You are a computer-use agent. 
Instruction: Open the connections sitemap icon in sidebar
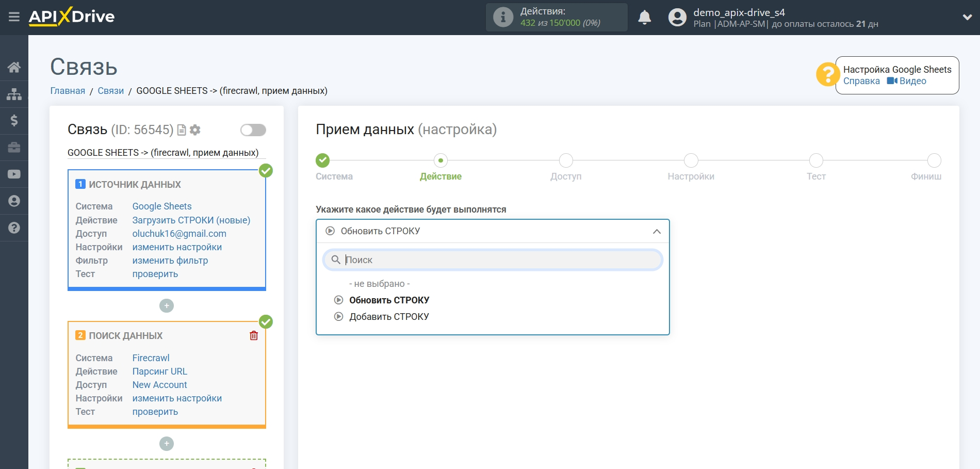point(14,94)
